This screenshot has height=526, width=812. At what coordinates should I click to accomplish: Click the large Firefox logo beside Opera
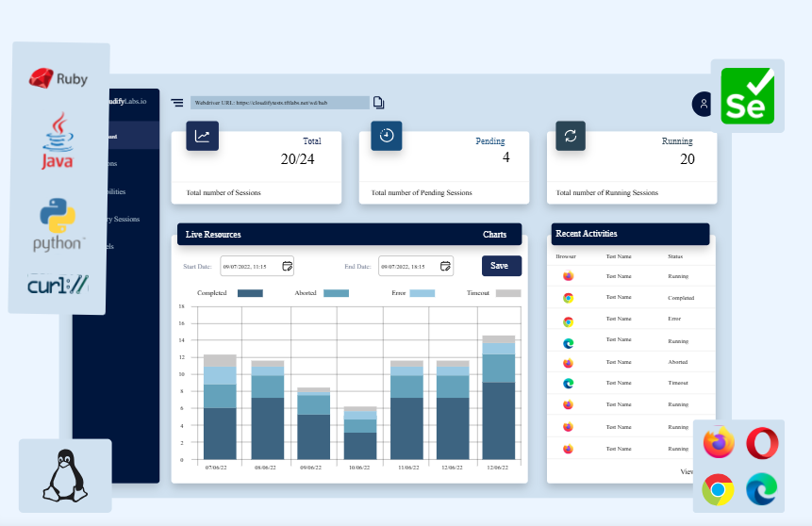pos(719,443)
